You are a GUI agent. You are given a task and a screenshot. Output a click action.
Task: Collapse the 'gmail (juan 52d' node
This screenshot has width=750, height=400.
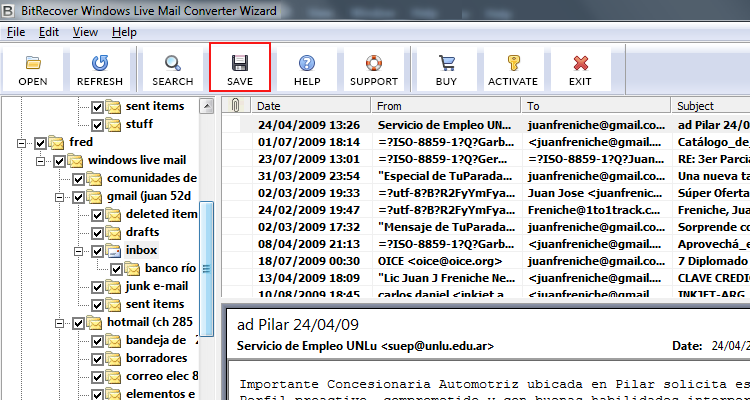59,197
